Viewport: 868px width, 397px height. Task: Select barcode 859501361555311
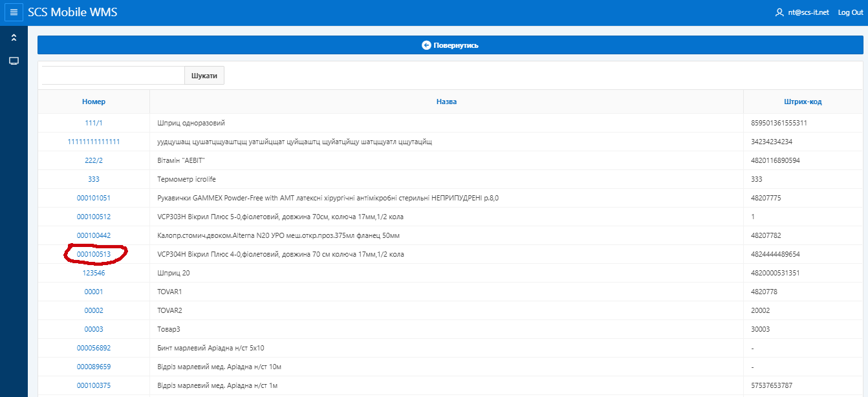[x=779, y=123]
